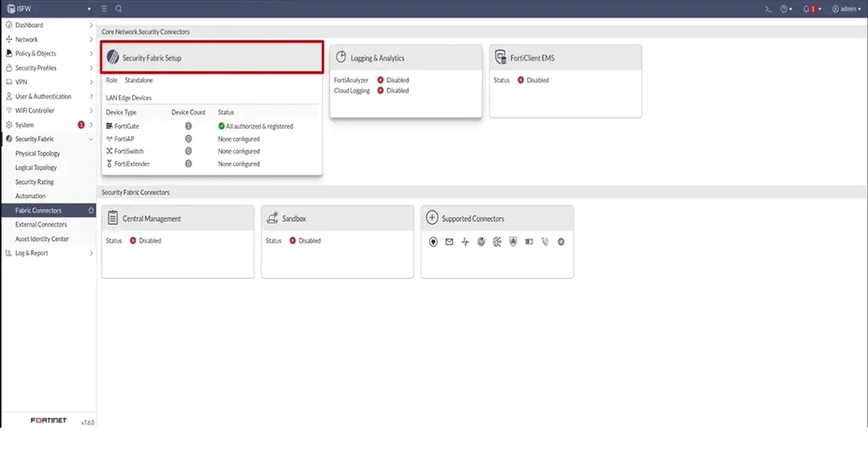Click the FortiAP device type row
This screenshot has height=463, width=868.
click(212, 139)
